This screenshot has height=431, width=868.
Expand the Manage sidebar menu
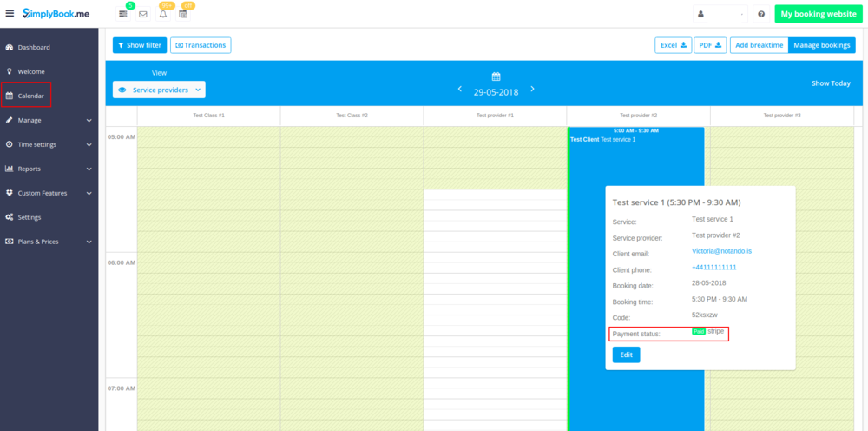tap(49, 120)
